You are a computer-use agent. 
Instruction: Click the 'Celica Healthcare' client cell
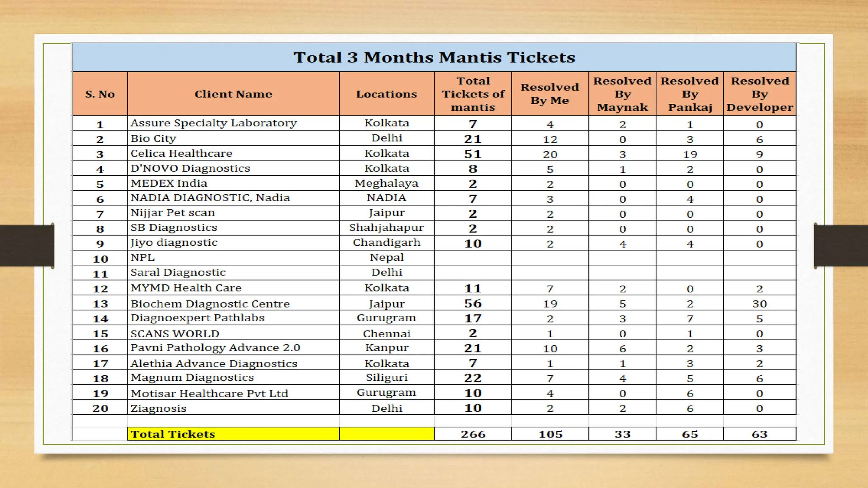pos(181,153)
